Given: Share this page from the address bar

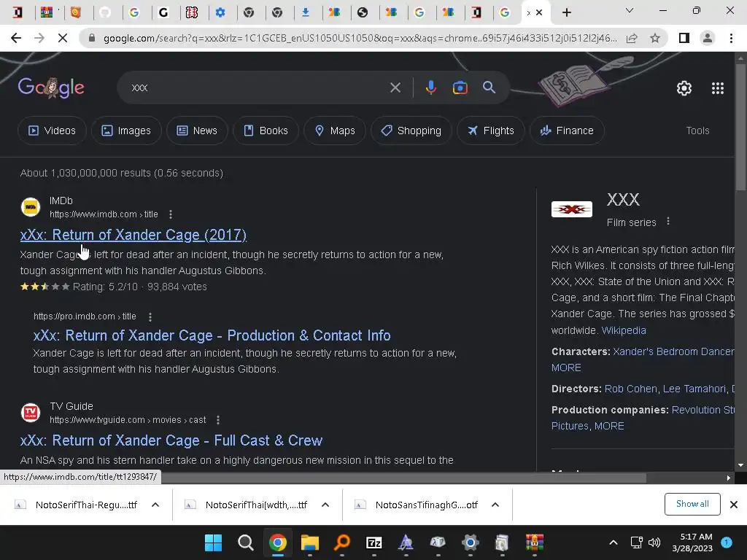Looking at the screenshot, I should [632, 38].
